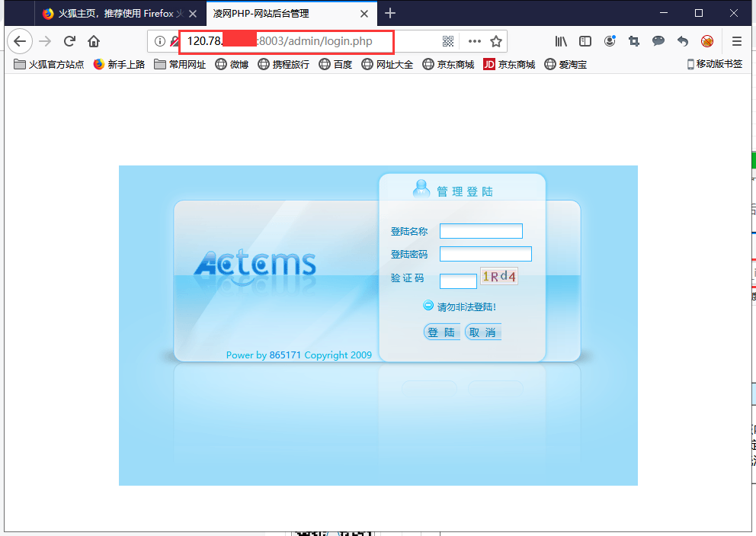Click the forward navigation arrow
Viewport: 756px width, 536px height.
45,41
